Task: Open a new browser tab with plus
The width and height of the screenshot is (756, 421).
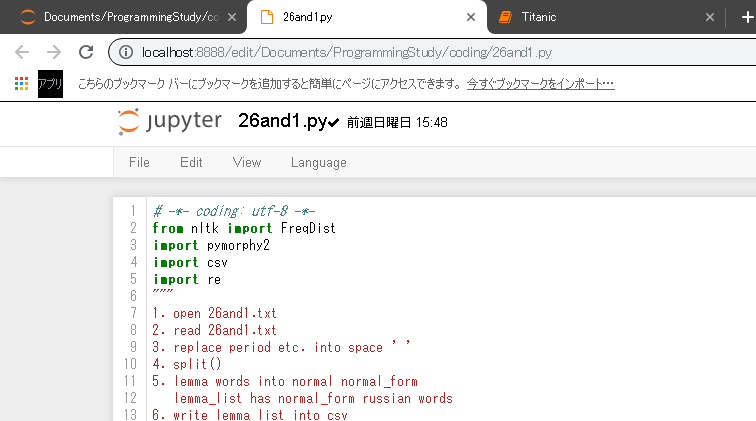Action: coord(747,17)
